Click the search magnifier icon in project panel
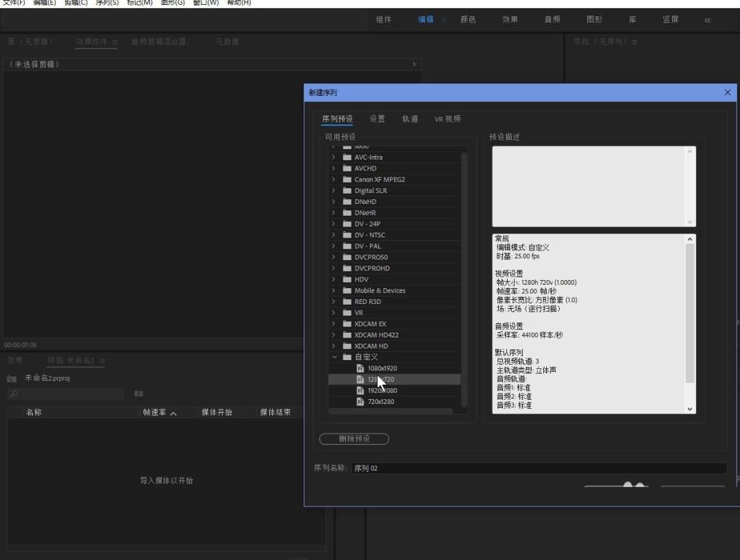 pyautogui.click(x=14, y=394)
